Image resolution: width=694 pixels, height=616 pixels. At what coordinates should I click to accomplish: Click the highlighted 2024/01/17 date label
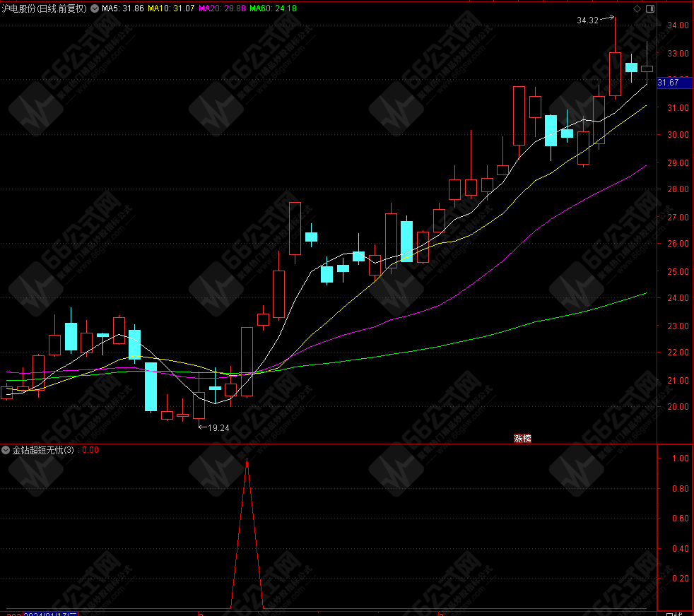[50, 614]
